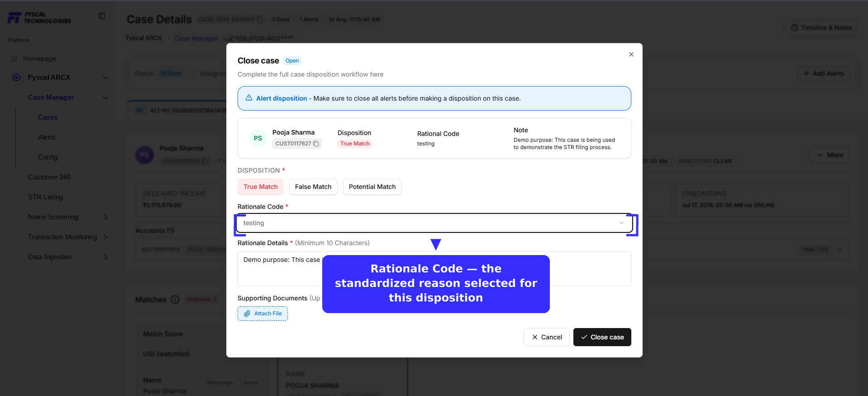Go to STR Listing
The image size is (868, 396).
click(x=45, y=197)
